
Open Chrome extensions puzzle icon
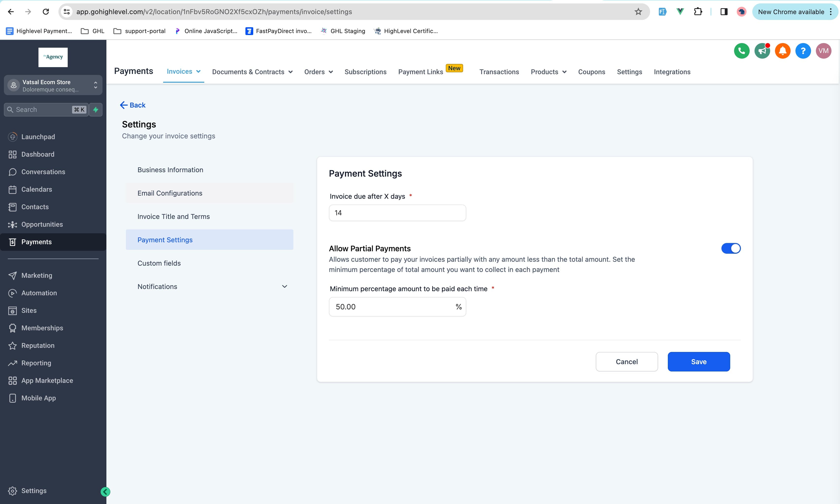(698, 12)
